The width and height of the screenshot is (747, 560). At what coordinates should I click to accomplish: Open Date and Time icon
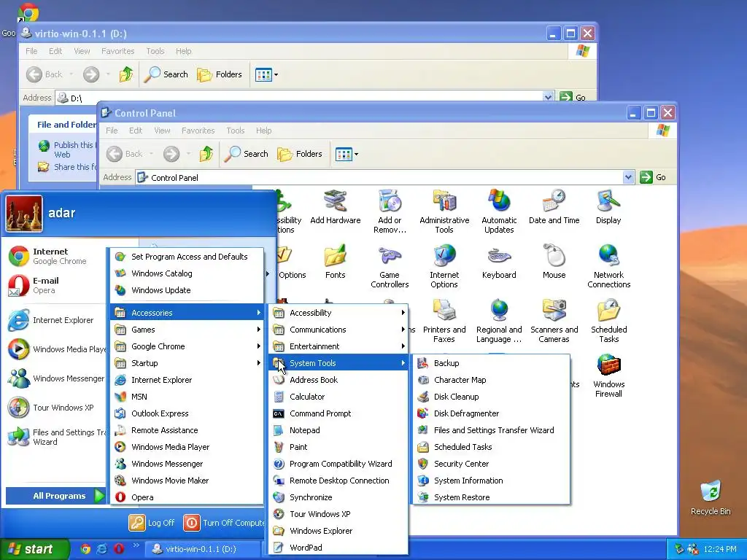click(x=554, y=208)
